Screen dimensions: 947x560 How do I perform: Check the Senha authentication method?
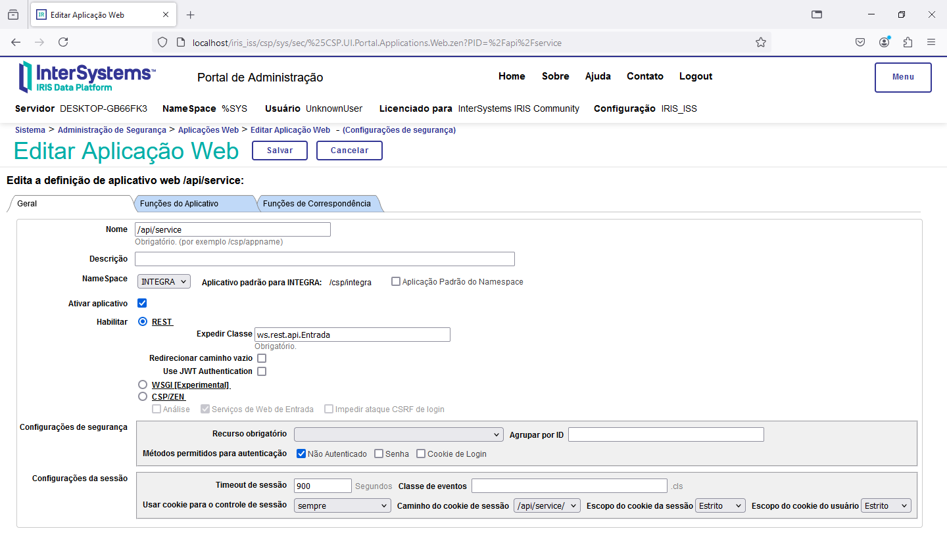(379, 454)
